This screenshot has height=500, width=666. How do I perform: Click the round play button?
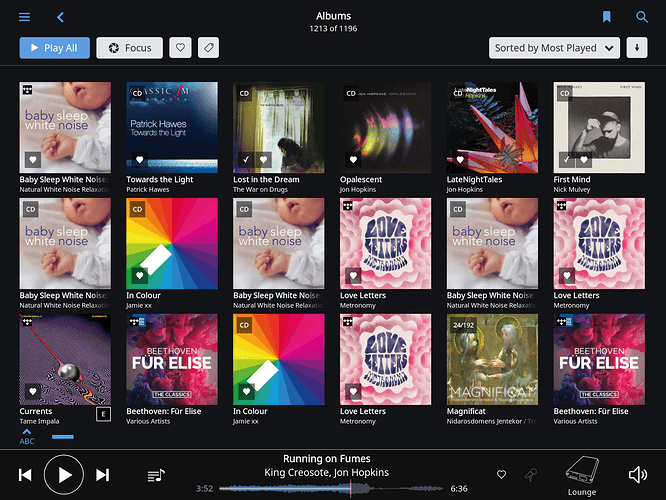pos(64,475)
